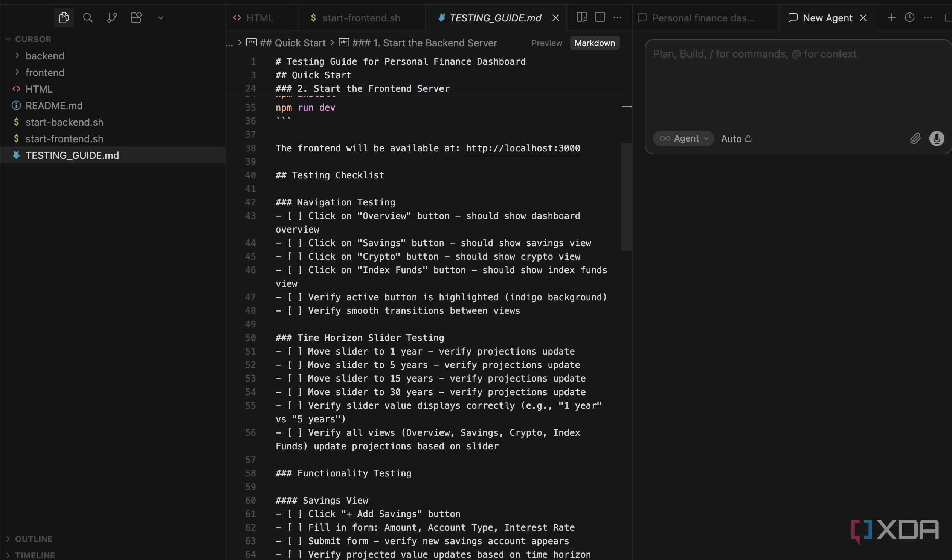The height and width of the screenshot is (560, 952).
Task: Click the 'Move slider to 30 years' line
Action: click(x=431, y=393)
